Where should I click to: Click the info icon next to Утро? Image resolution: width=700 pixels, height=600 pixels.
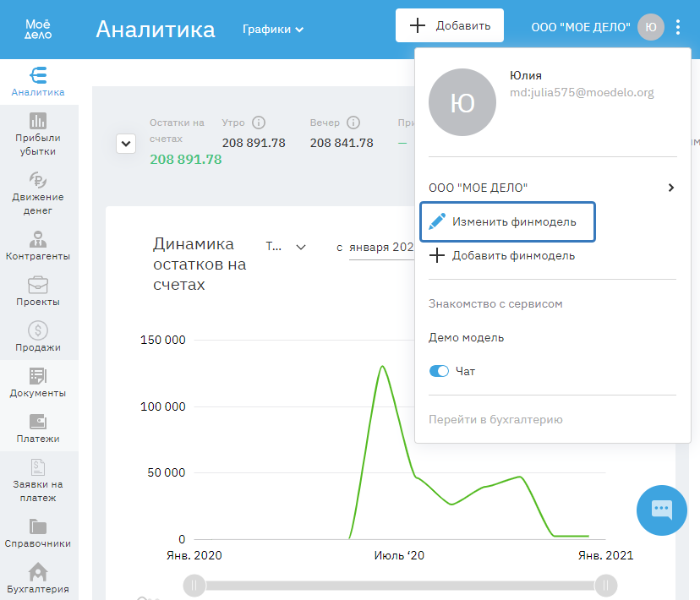pos(259,123)
